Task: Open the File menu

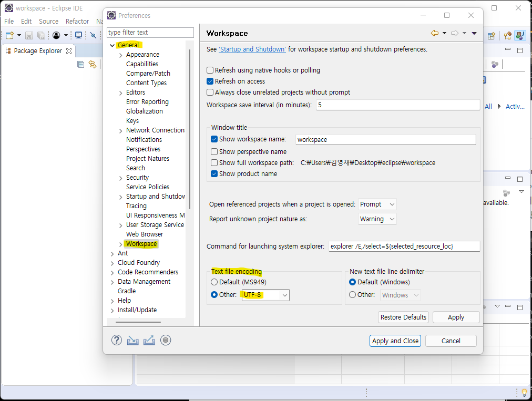Action: point(9,21)
